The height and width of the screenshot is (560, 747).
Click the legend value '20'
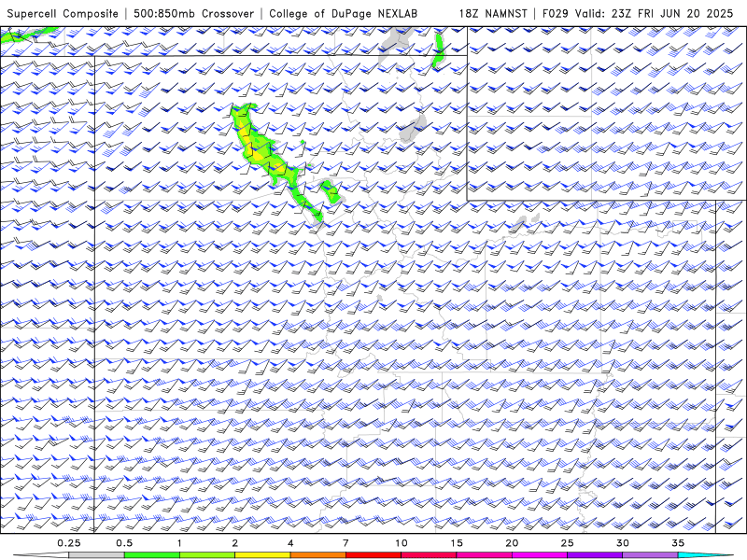[x=512, y=543]
